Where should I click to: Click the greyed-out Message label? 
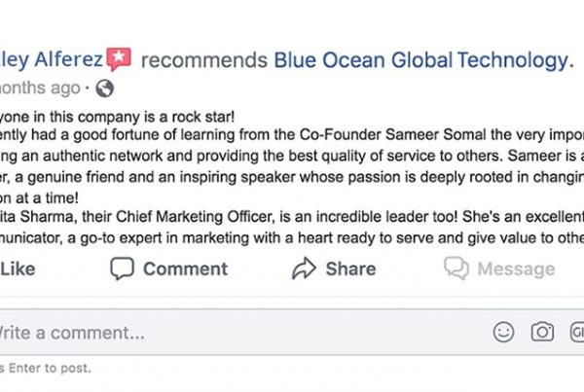coord(517,268)
